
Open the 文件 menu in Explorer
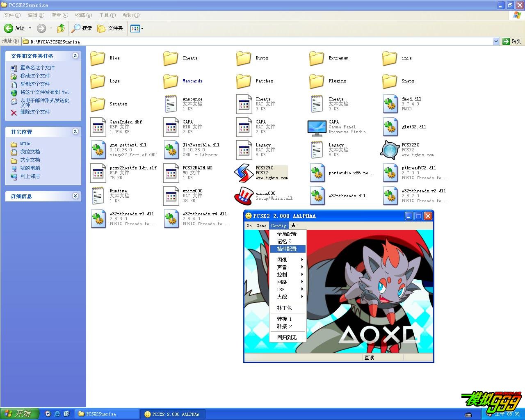[12, 15]
